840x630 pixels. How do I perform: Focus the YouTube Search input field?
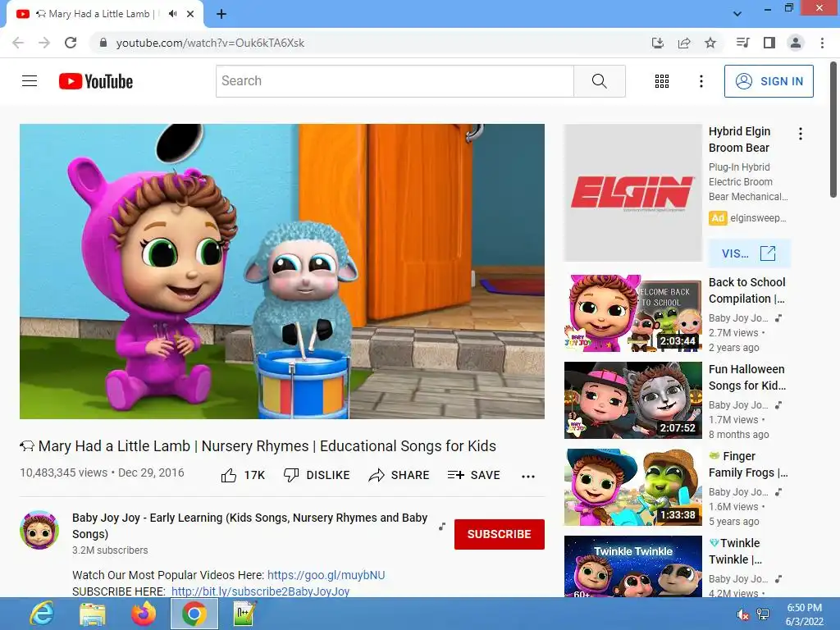coord(395,81)
